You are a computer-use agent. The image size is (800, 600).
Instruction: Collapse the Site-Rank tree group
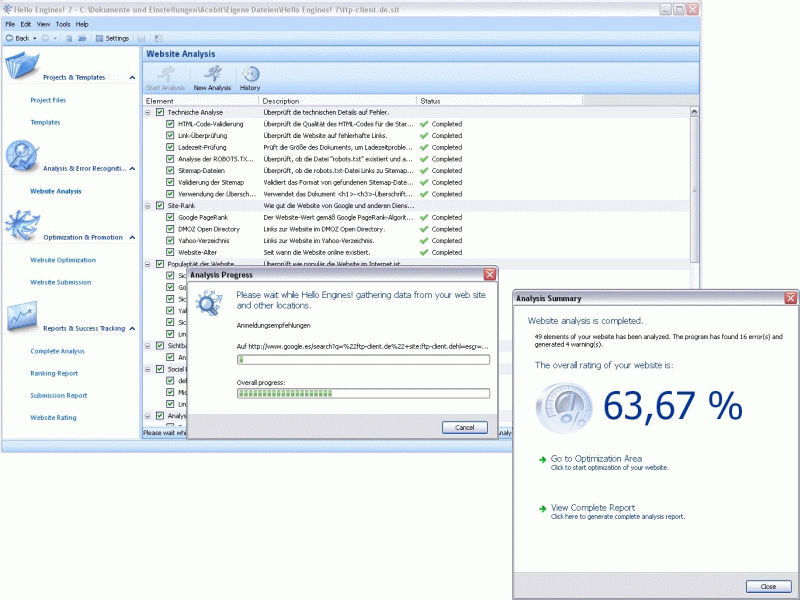(x=148, y=205)
